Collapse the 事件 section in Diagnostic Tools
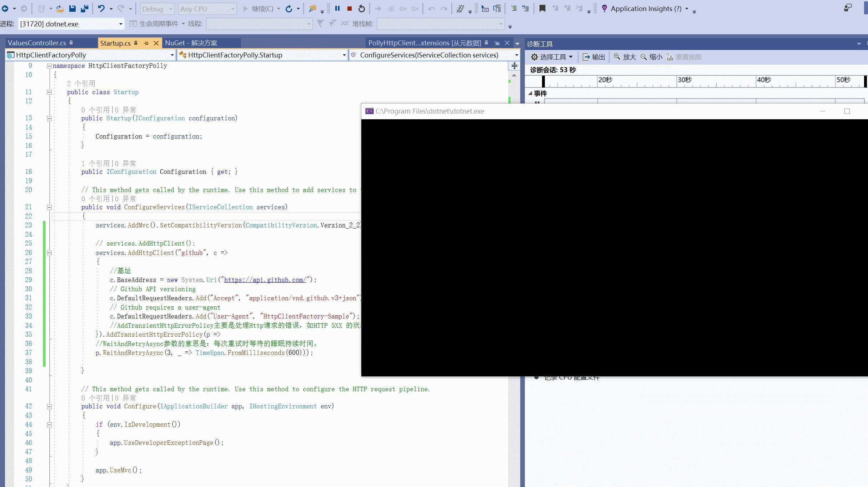Screen dimensions: 868x487 (x=530, y=93)
